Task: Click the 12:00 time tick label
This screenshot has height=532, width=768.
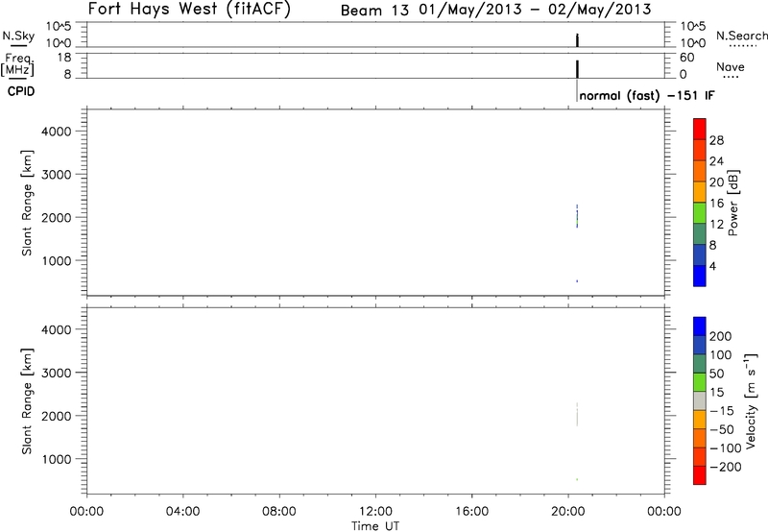Action: click(375, 511)
